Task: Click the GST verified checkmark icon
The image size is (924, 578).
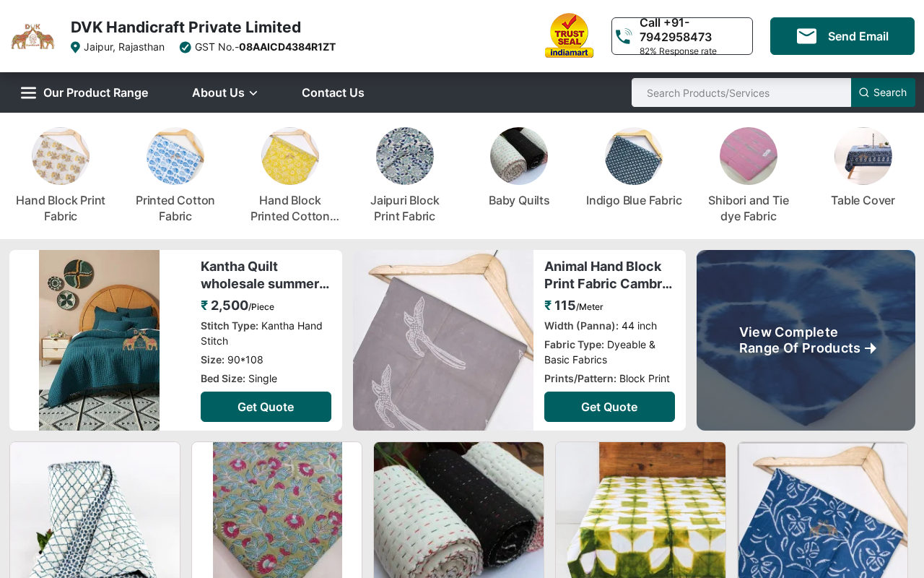Action: point(185,47)
